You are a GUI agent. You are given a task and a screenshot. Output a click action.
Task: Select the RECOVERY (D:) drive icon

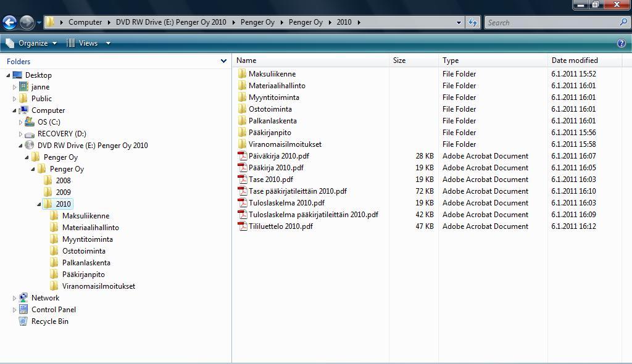pyautogui.click(x=30, y=134)
